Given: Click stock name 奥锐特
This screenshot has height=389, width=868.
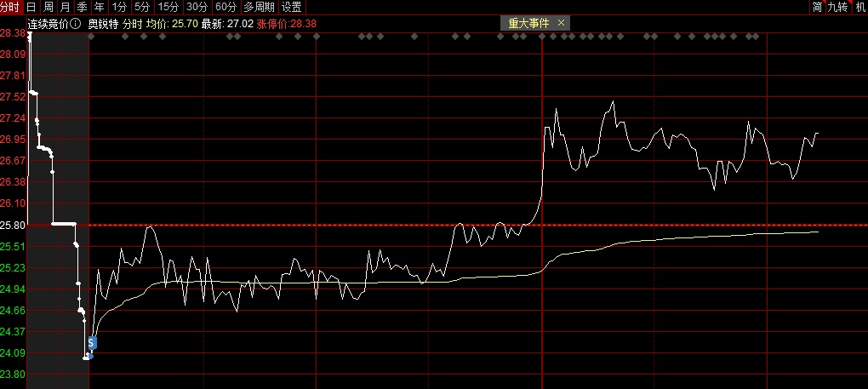Looking at the screenshot, I should point(103,24).
